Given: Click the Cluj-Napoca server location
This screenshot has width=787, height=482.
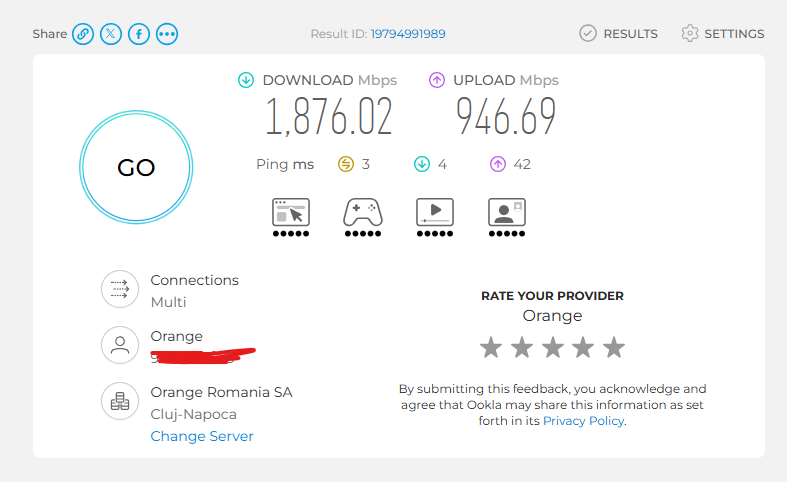Looking at the screenshot, I should click(194, 414).
